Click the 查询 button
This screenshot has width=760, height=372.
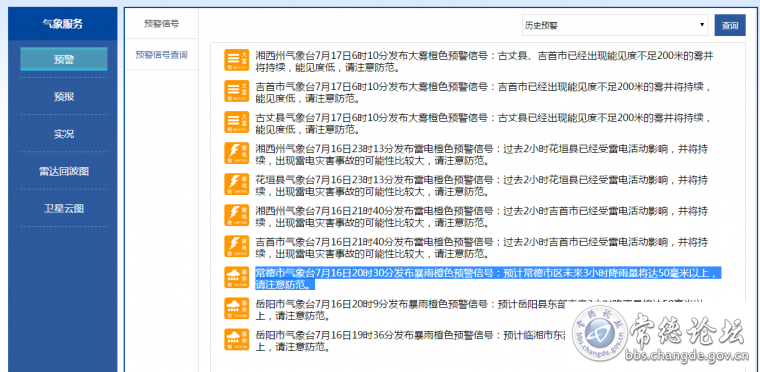730,25
